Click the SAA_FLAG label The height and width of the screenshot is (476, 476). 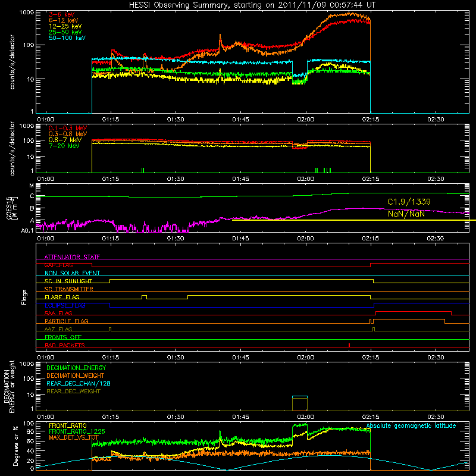coord(58,313)
